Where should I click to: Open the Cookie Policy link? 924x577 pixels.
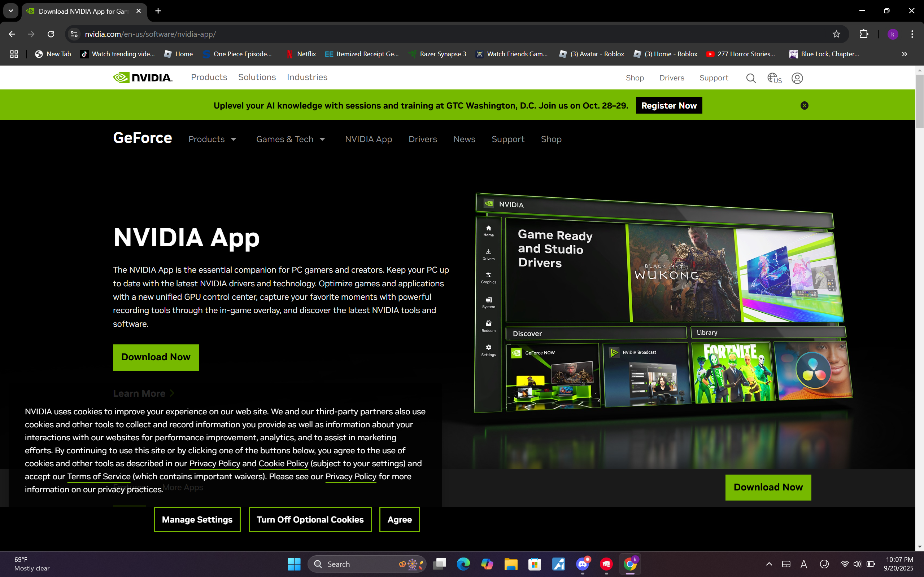283,463
